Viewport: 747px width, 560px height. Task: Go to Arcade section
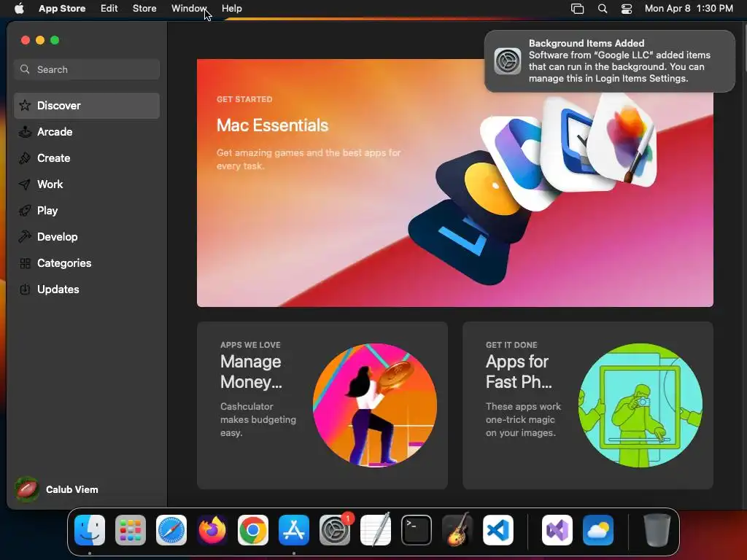point(87,132)
